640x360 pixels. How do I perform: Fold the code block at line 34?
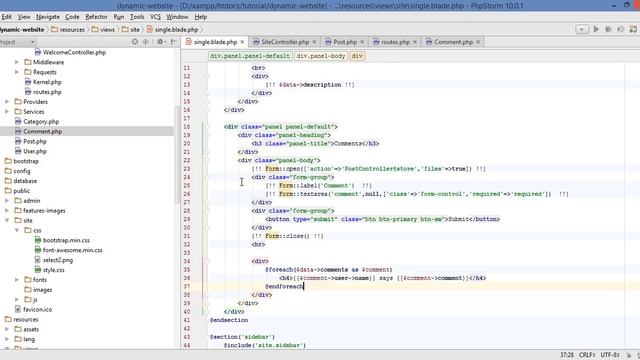pyautogui.click(x=207, y=261)
